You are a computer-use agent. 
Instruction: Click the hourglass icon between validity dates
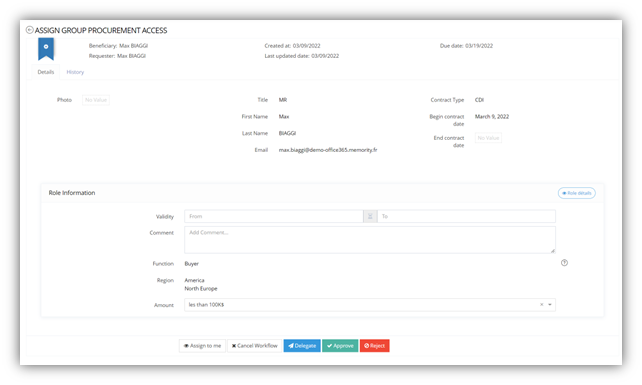tap(370, 216)
